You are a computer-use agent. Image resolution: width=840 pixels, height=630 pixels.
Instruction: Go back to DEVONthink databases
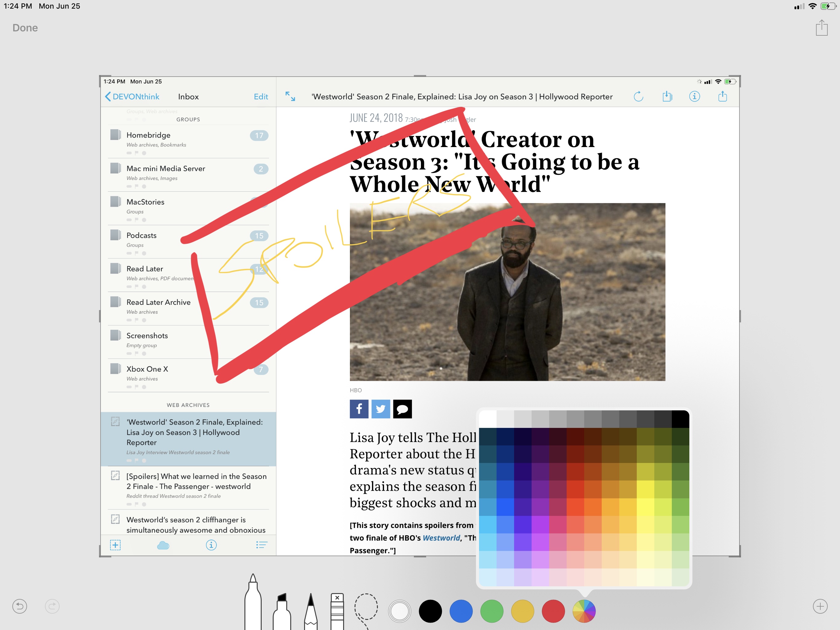click(132, 97)
